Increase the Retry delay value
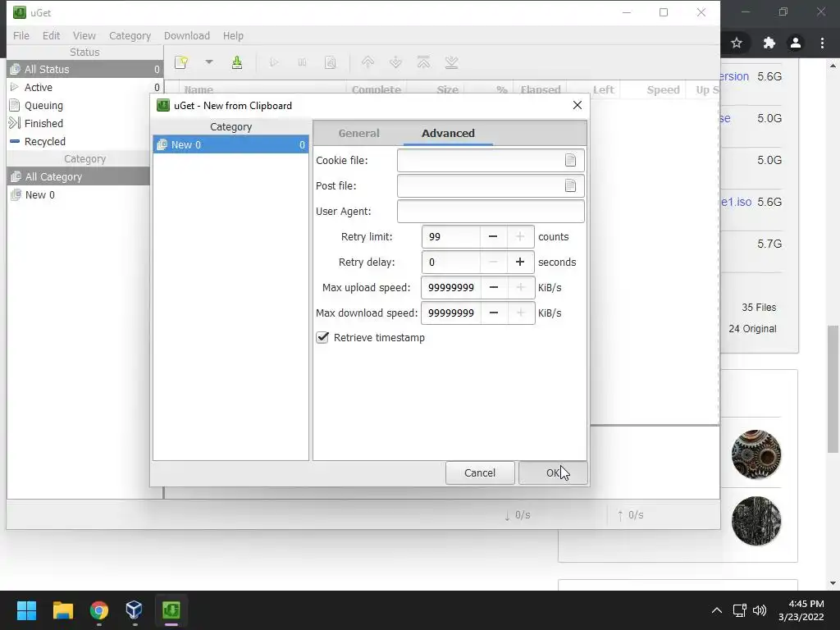This screenshot has width=840, height=630. [x=519, y=262]
